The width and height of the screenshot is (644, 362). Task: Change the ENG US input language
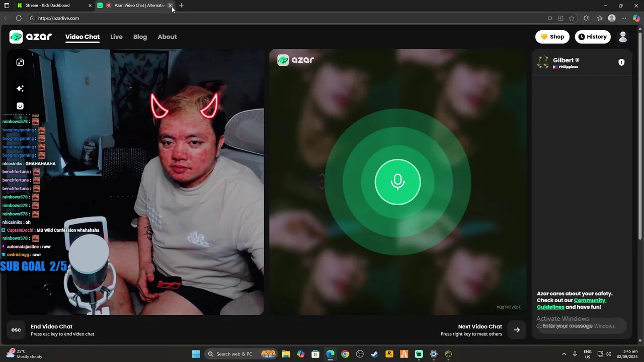point(588,354)
